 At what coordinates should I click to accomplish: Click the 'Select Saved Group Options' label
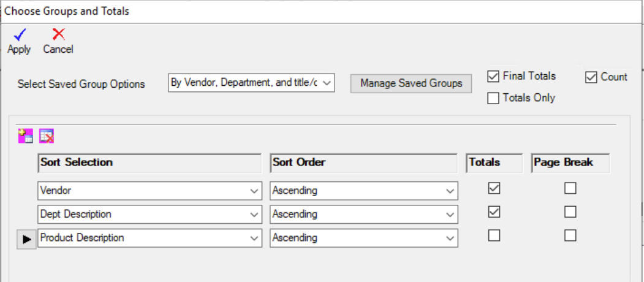point(81,84)
